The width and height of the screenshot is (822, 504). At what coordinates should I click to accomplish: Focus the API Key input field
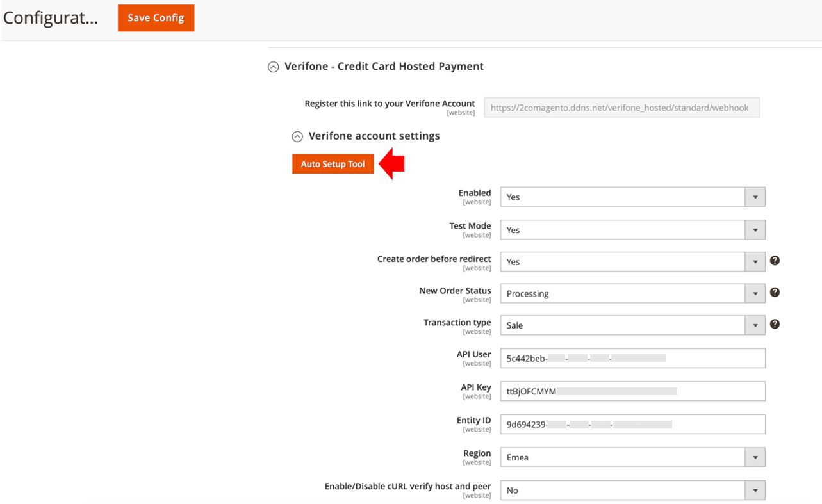632,391
